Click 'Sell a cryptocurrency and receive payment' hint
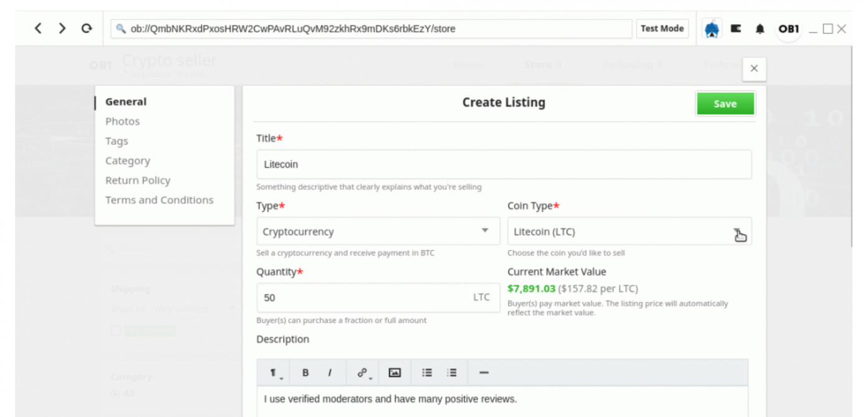Image resolution: width=868 pixels, height=417 pixels. point(345,253)
